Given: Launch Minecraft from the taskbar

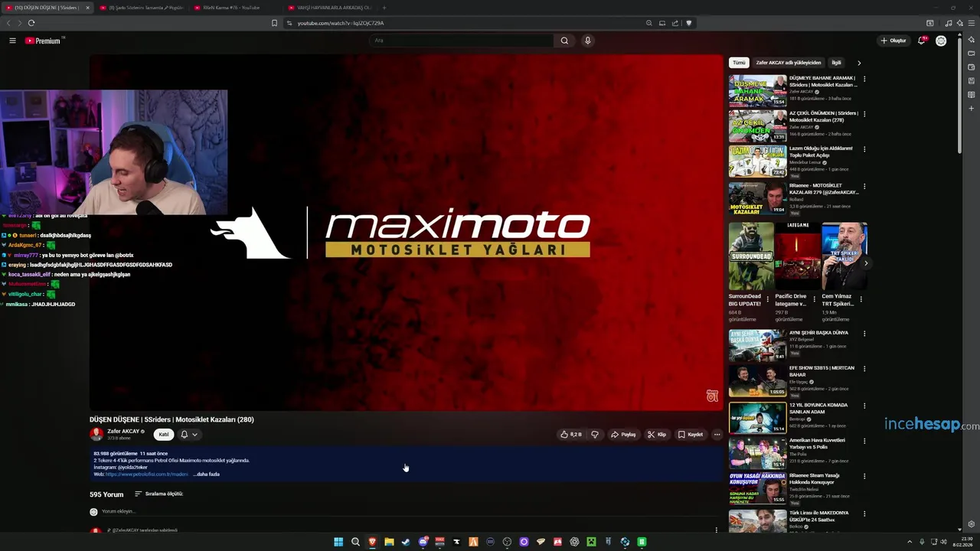Looking at the screenshot, I should (591, 542).
